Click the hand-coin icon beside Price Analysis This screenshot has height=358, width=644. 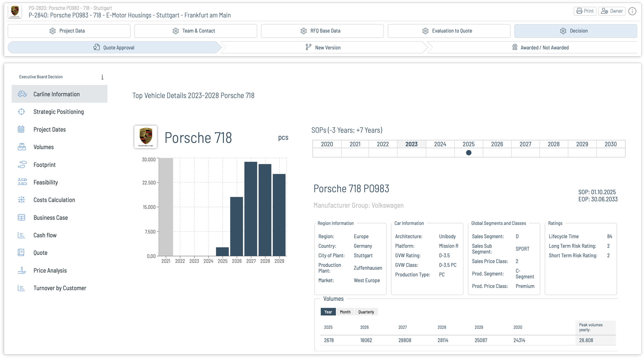[22, 270]
